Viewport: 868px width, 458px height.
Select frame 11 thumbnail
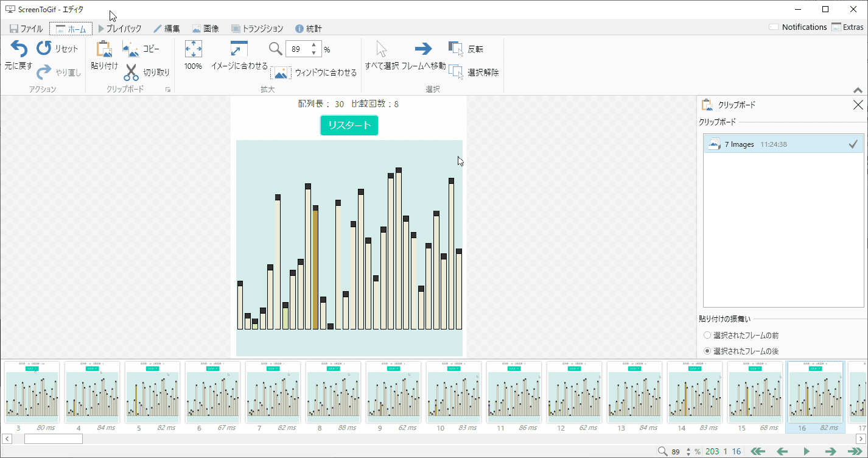point(514,392)
